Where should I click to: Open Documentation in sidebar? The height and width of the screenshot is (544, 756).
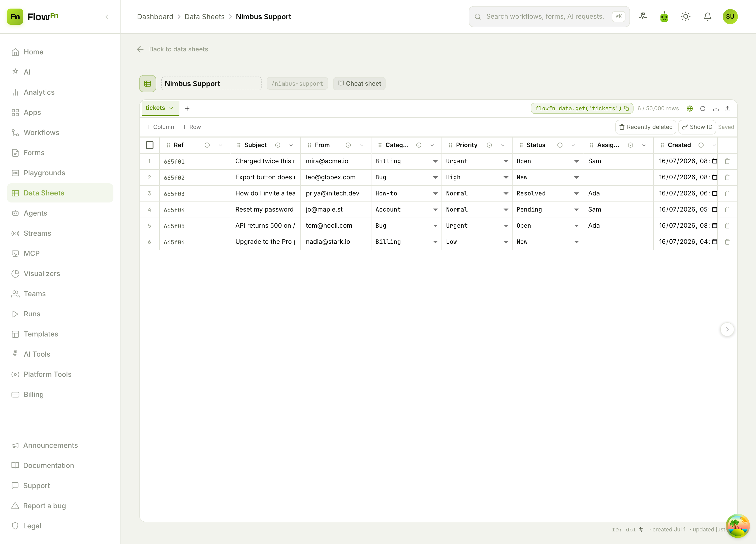tap(60, 465)
